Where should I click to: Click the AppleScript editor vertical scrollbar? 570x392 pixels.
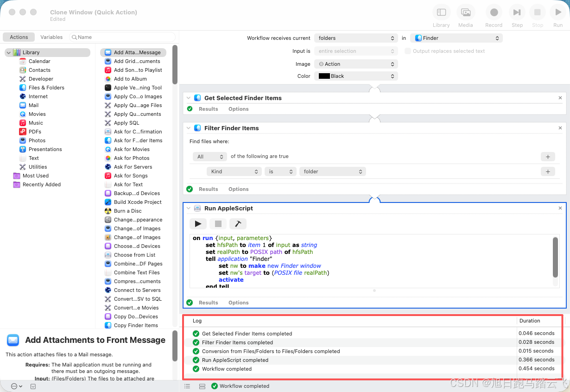pyautogui.click(x=556, y=258)
